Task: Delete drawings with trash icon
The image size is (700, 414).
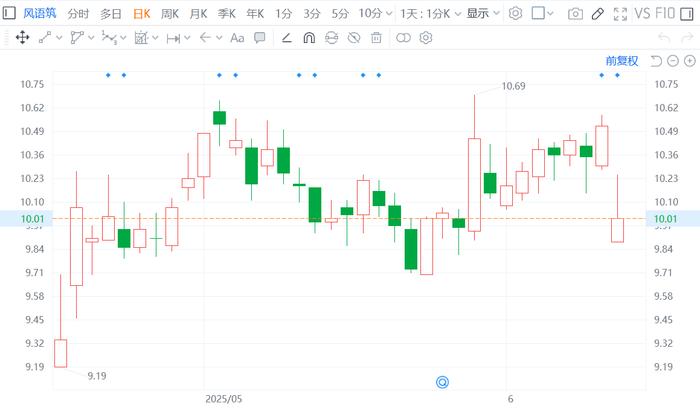Action: click(376, 38)
